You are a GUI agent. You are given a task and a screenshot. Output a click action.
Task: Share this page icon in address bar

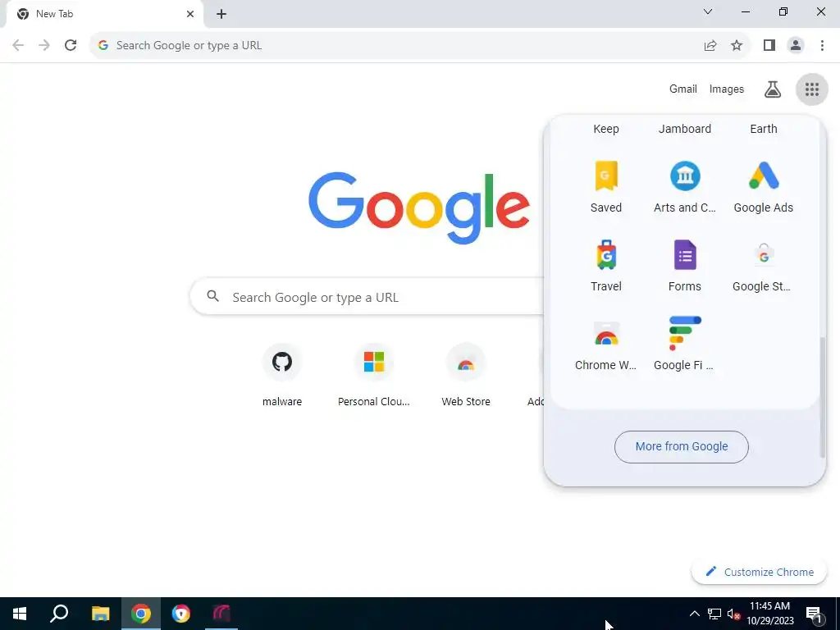click(x=710, y=46)
